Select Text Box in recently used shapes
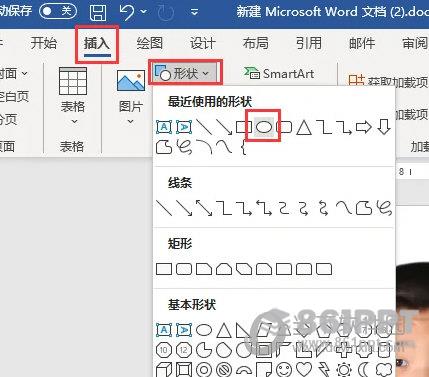 (164, 127)
